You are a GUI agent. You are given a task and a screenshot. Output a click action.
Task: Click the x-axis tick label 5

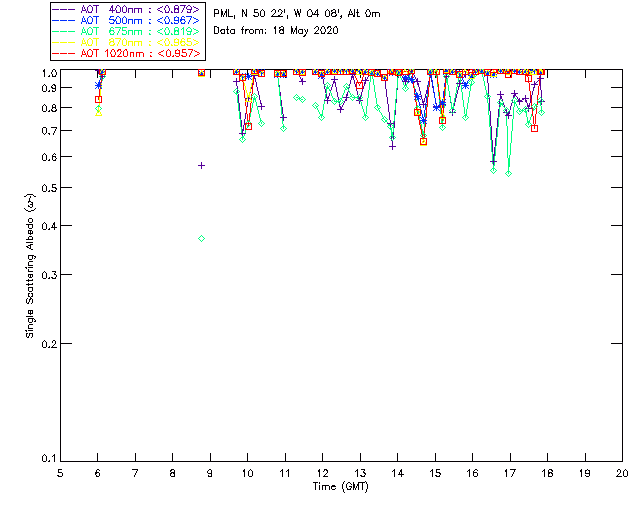coord(60,473)
